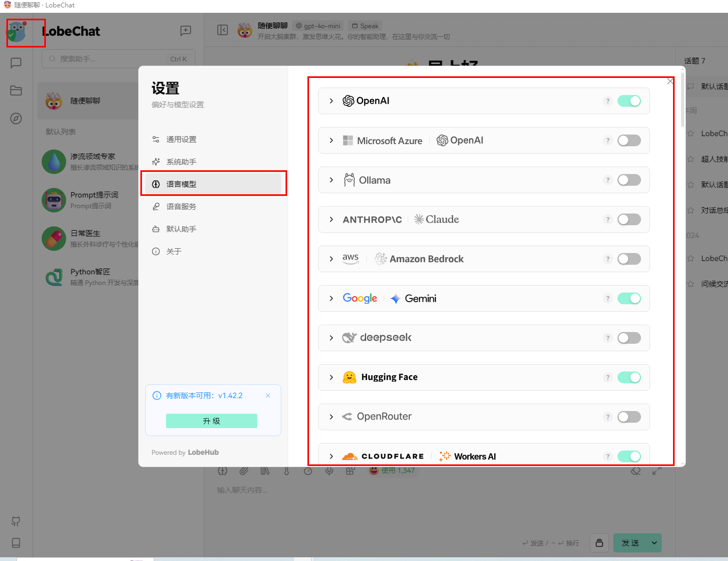Expand the Amazon Bedrock section
728x561 pixels.
(331, 259)
